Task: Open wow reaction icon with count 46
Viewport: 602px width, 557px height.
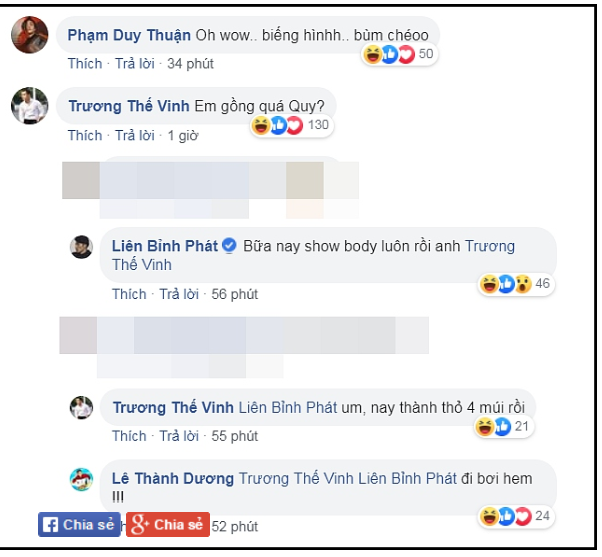Action: click(523, 284)
